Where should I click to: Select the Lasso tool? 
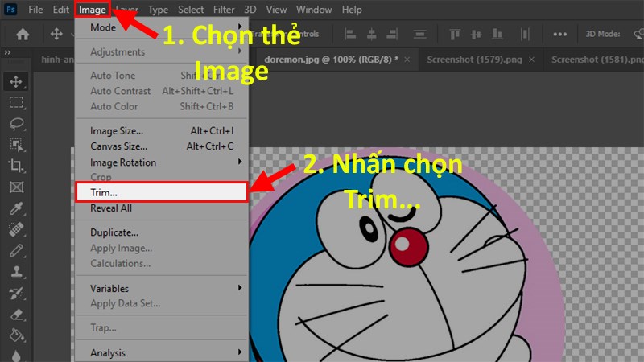(16, 124)
